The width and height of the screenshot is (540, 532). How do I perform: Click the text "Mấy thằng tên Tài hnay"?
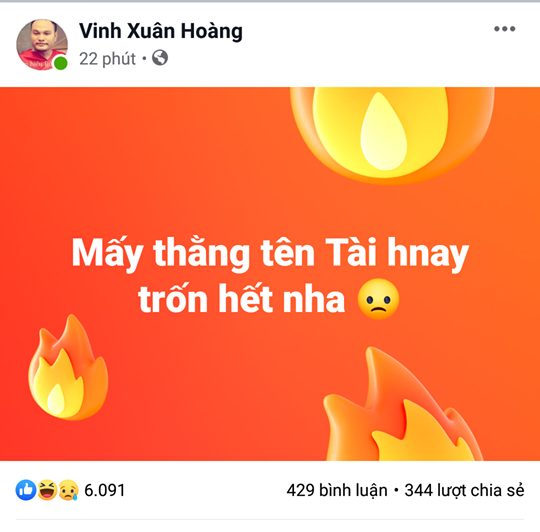click(270, 254)
